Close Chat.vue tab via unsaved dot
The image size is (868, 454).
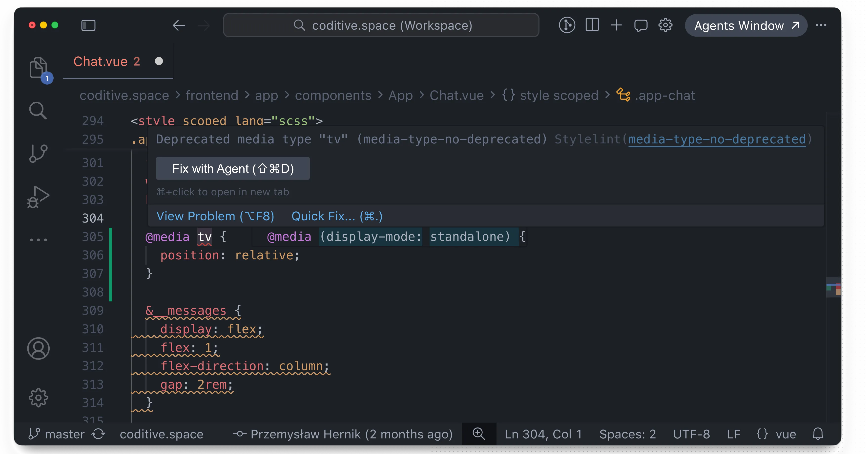pos(159,61)
